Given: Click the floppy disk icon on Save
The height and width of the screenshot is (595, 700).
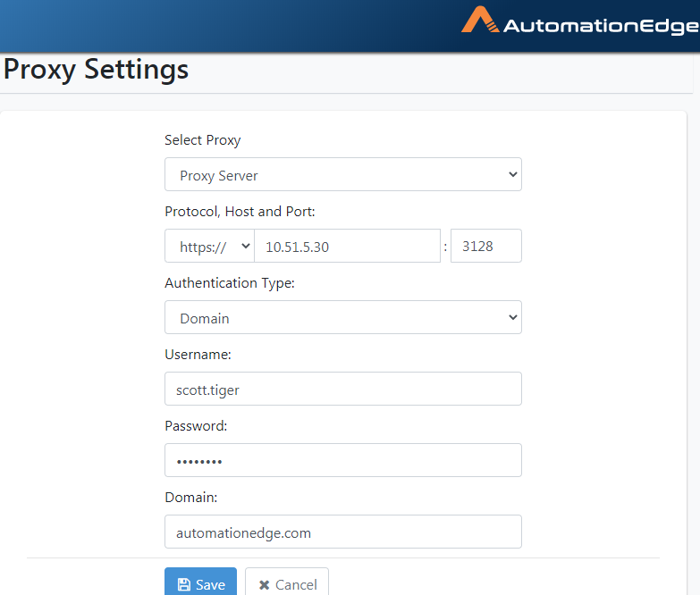Looking at the screenshot, I should [184, 585].
